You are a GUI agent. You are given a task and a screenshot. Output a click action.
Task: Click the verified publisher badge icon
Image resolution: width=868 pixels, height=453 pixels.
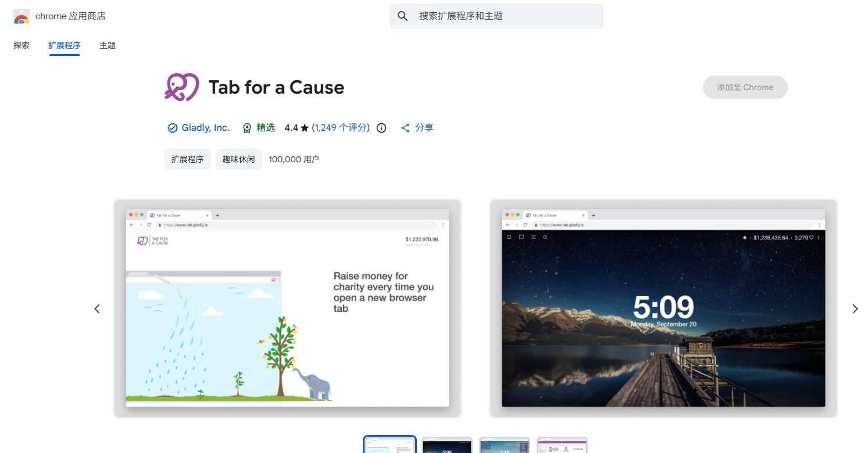172,128
